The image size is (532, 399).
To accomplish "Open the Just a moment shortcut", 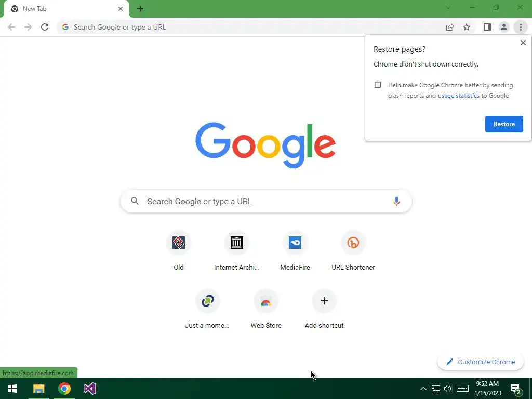I will point(207,308).
